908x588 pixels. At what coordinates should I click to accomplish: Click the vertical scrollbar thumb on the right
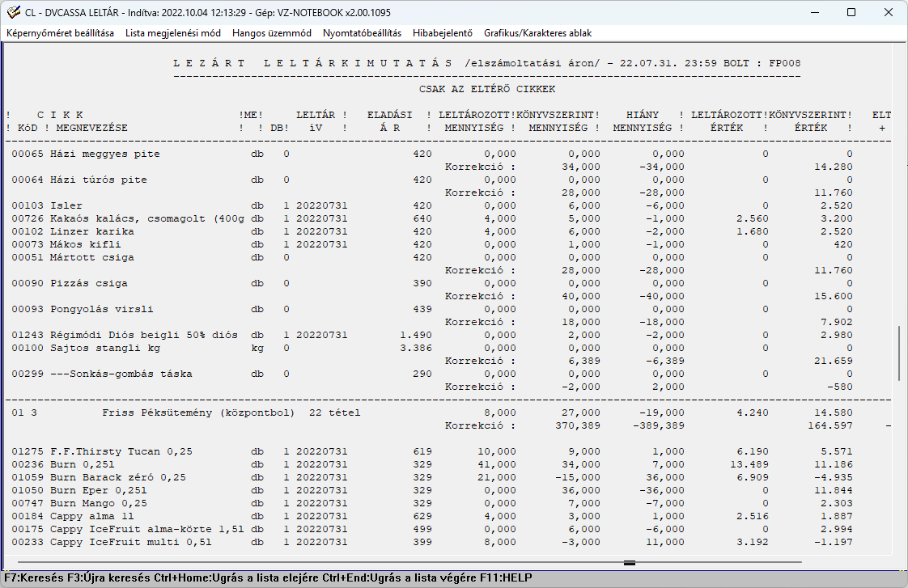[899, 353]
